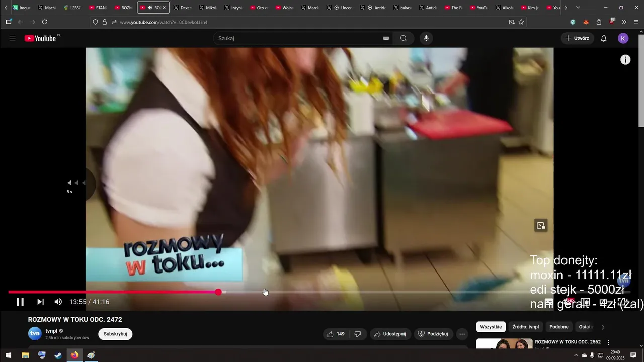Screen dimensions: 644x362
Task: Open Windows action center notifications
Action: coord(633,355)
